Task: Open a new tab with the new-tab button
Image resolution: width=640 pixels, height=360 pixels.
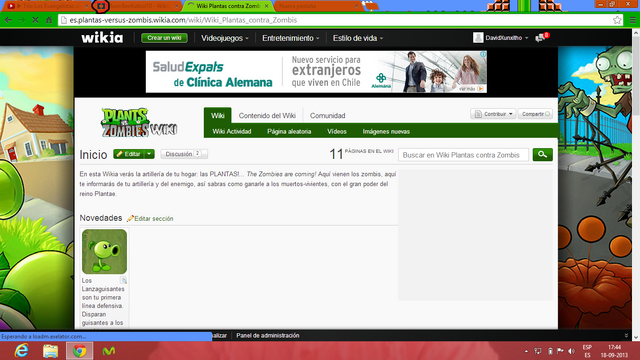Action: coord(371,6)
